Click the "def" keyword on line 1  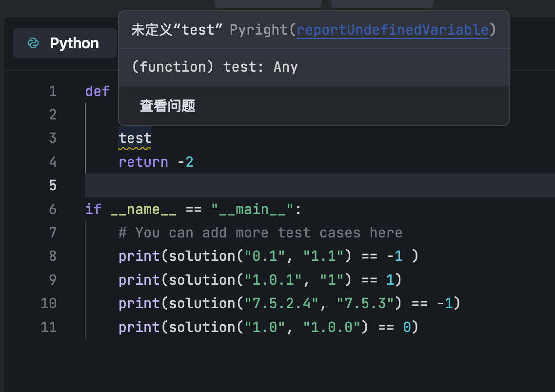click(97, 91)
